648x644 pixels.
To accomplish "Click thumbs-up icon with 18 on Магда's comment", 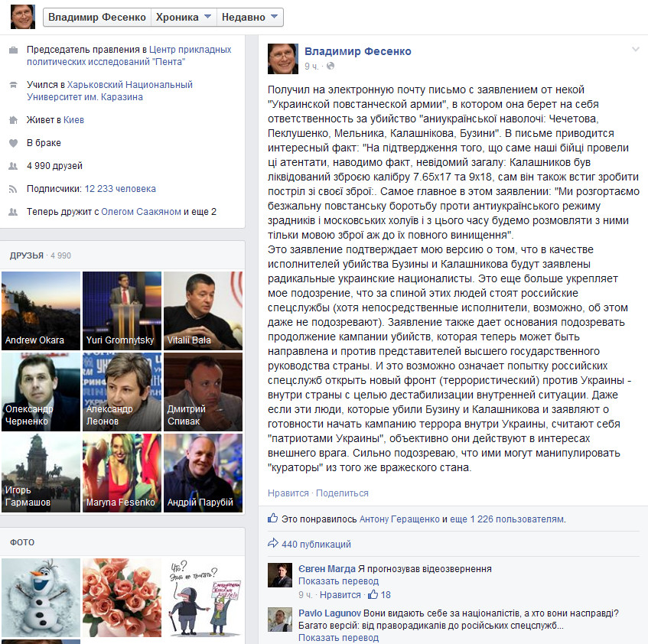I will (x=373, y=594).
